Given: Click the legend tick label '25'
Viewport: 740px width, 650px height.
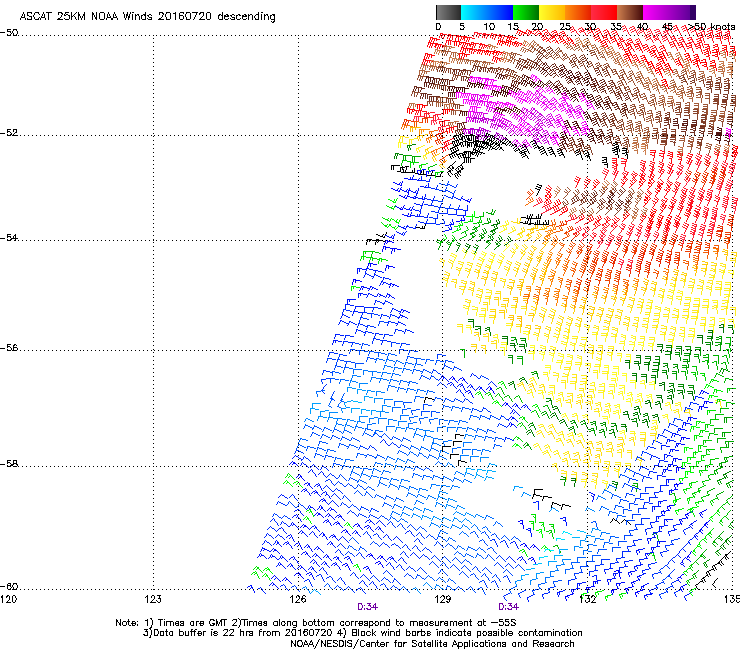Looking at the screenshot, I should tap(565, 27).
